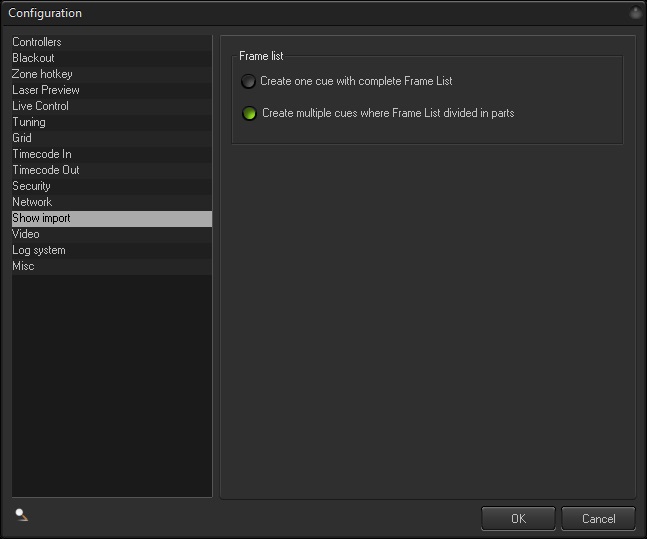
Task: Switch to Live Control settings
Action: tap(40, 106)
